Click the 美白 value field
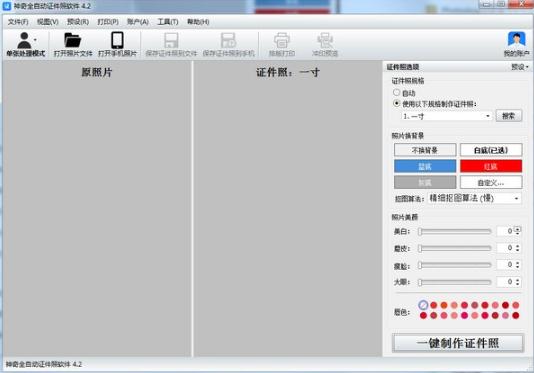534x373 pixels. click(505, 231)
